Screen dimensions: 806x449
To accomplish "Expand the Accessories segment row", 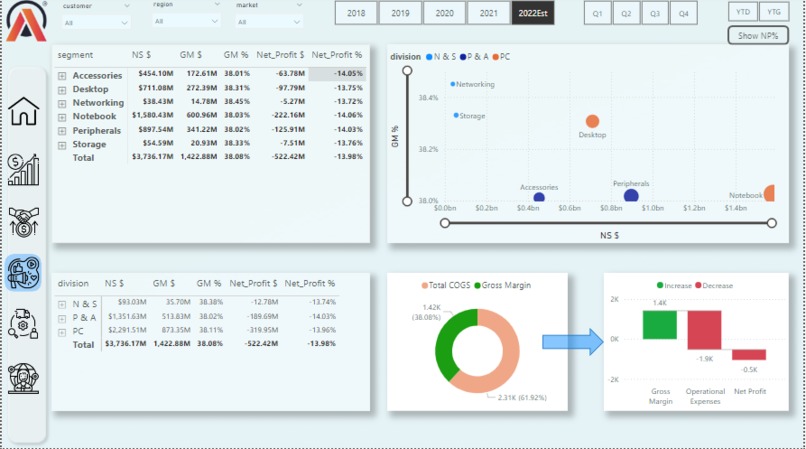I will coord(62,76).
